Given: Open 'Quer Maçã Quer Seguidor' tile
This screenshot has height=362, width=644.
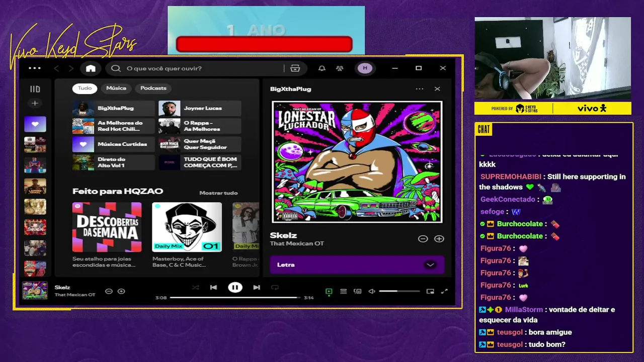Looking at the screenshot, I should (x=200, y=144).
